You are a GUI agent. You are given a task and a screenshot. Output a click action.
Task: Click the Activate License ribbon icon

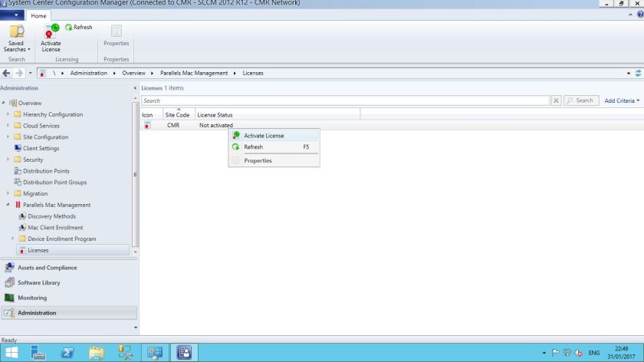51,38
